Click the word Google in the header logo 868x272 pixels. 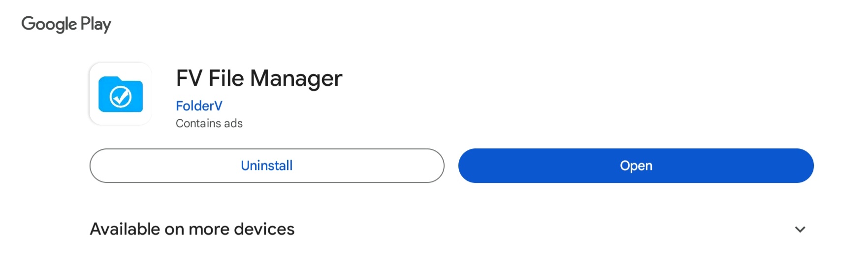[x=49, y=24]
